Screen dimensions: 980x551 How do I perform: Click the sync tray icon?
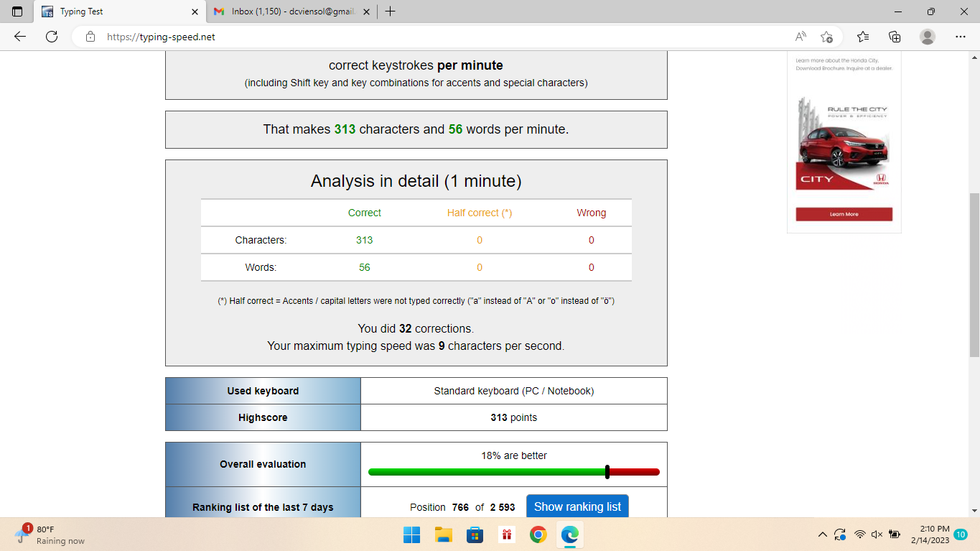pyautogui.click(x=840, y=534)
